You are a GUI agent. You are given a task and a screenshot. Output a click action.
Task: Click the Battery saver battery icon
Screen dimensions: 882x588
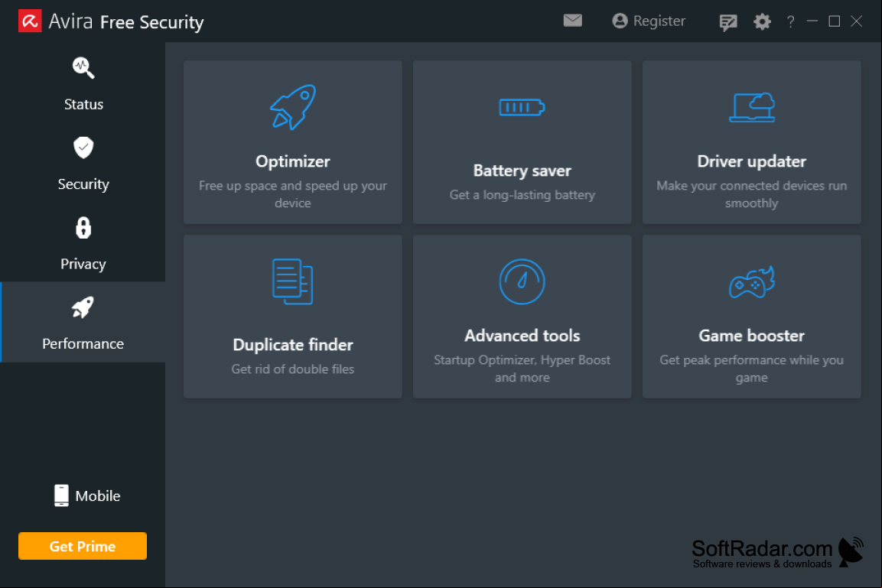pos(522,107)
